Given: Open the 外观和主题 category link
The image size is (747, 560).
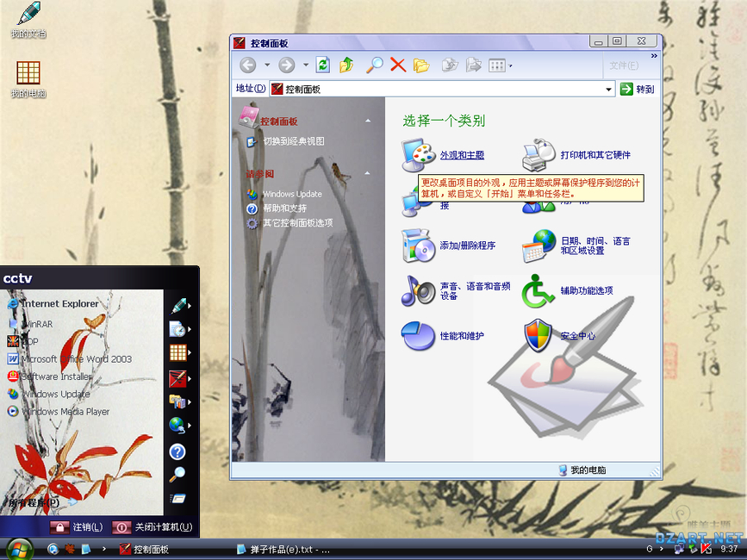Looking at the screenshot, I should pos(462,155).
